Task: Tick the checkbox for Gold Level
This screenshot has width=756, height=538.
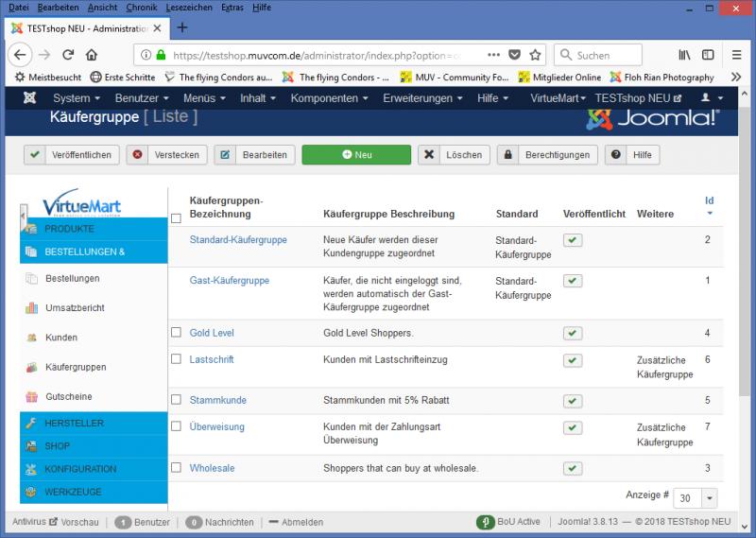Action: 176,333
